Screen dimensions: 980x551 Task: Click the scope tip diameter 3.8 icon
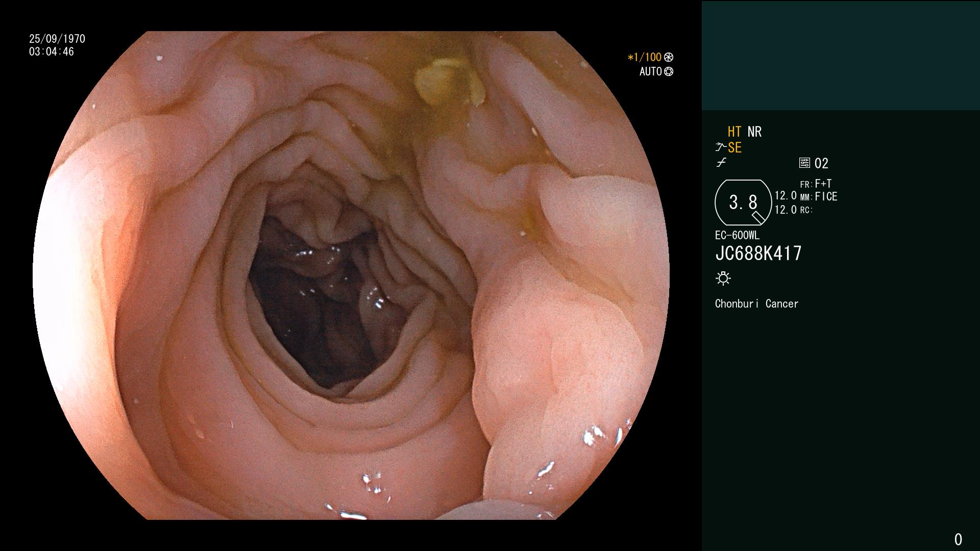[x=743, y=203]
